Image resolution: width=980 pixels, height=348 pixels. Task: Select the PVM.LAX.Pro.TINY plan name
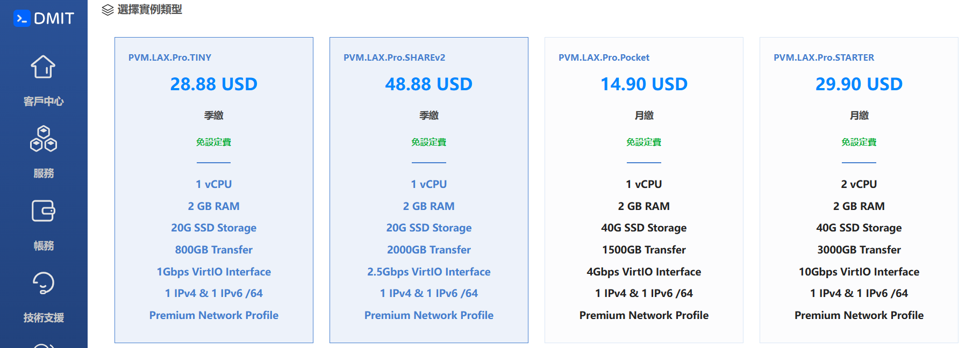point(170,57)
